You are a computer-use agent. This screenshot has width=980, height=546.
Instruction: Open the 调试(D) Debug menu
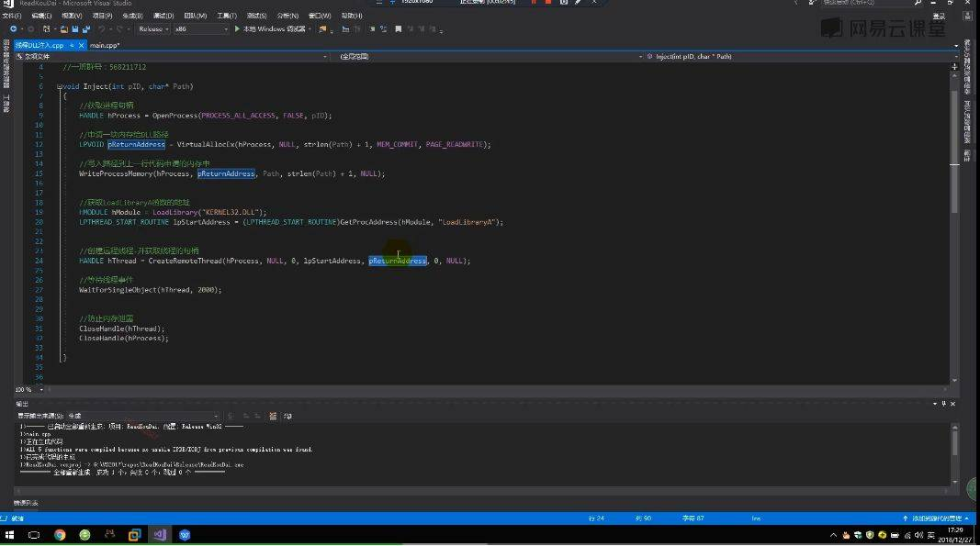click(x=163, y=16)
